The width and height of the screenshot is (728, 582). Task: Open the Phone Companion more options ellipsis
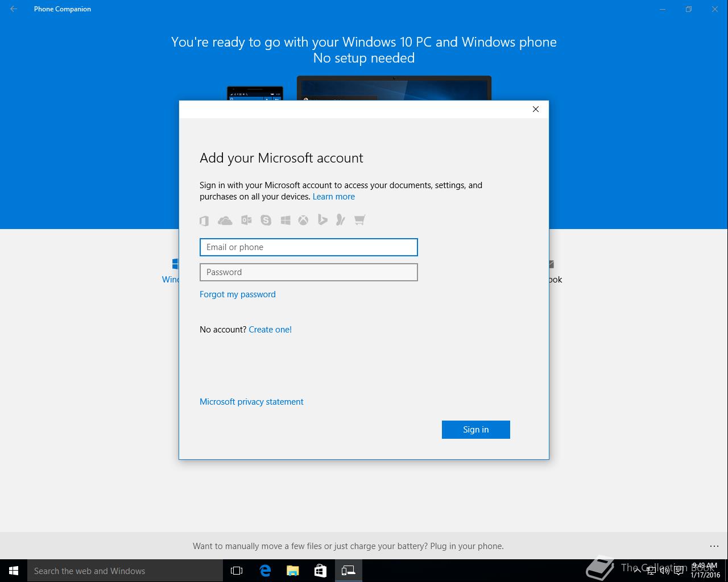714,546
